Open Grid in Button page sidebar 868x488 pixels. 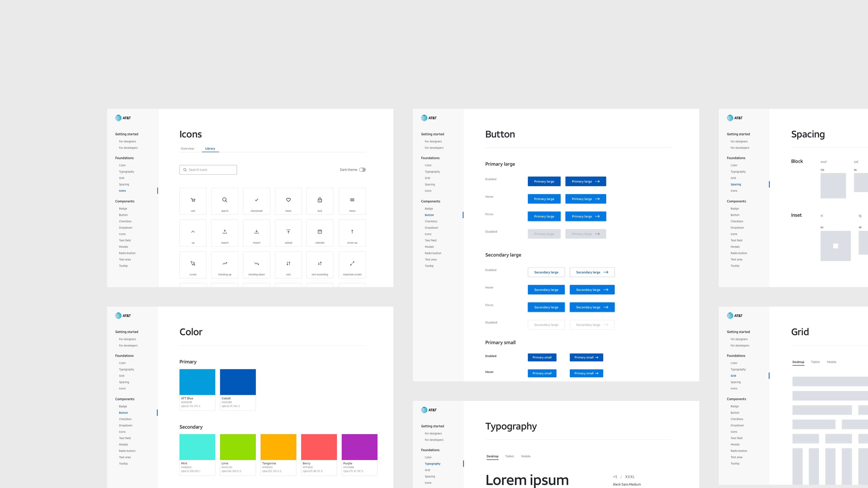click(x=427, y=178)
